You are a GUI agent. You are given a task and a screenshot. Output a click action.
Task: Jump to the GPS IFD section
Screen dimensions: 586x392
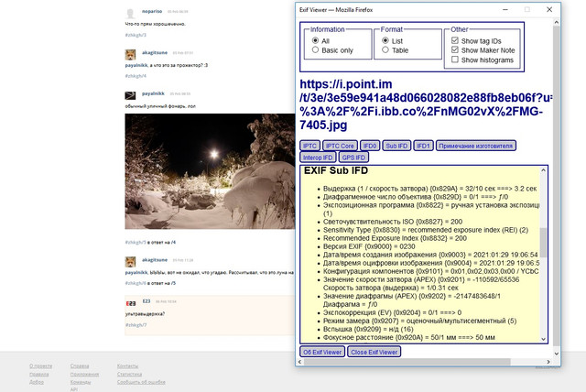click(x=353, y=158)
